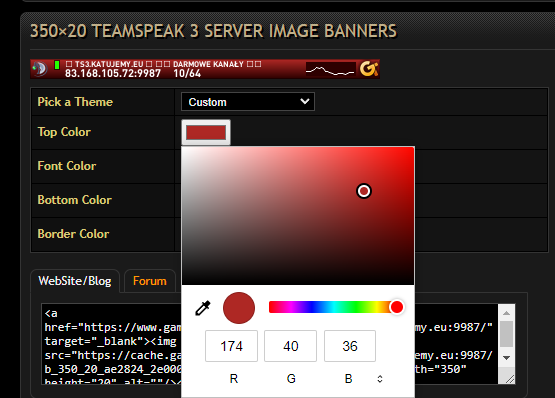Screen dimensions: 555x398
Task: Click the GameTracker logo icon in banner
Action: (x=369, y=69)
